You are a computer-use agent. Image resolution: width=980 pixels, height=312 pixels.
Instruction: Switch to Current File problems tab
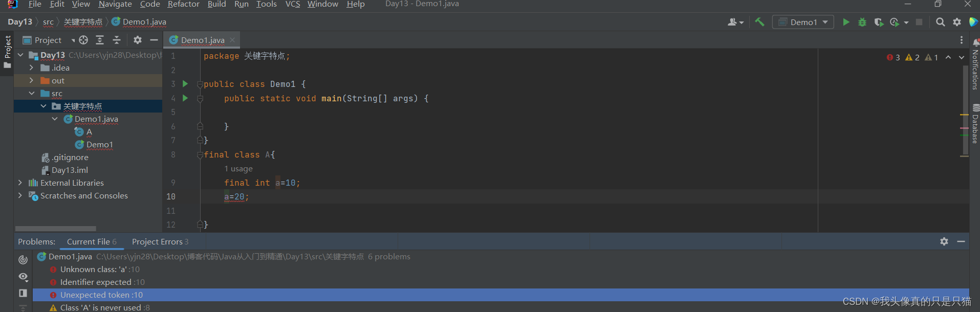[92, 241]
